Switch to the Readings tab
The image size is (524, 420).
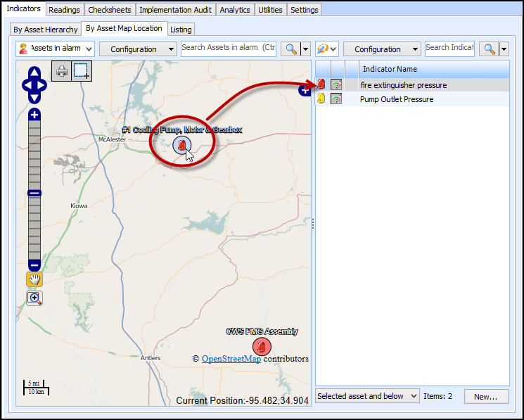point(64,10)
